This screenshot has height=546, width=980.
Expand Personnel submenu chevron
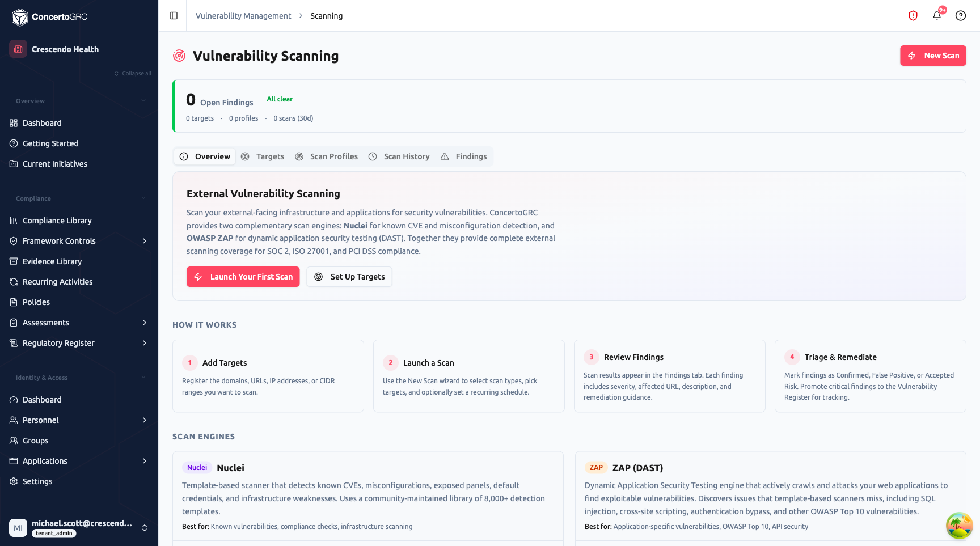145,420
